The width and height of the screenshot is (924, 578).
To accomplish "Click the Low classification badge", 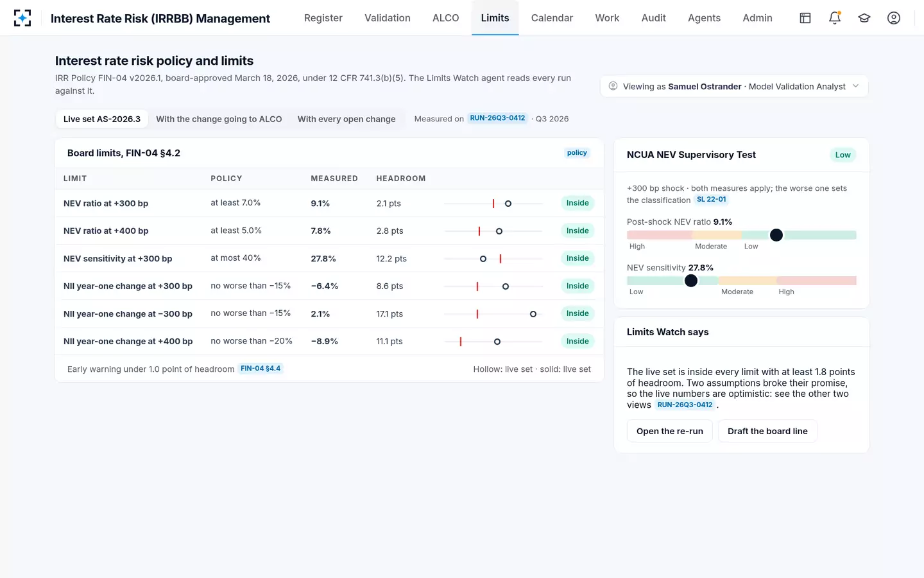I will (843, 155).
